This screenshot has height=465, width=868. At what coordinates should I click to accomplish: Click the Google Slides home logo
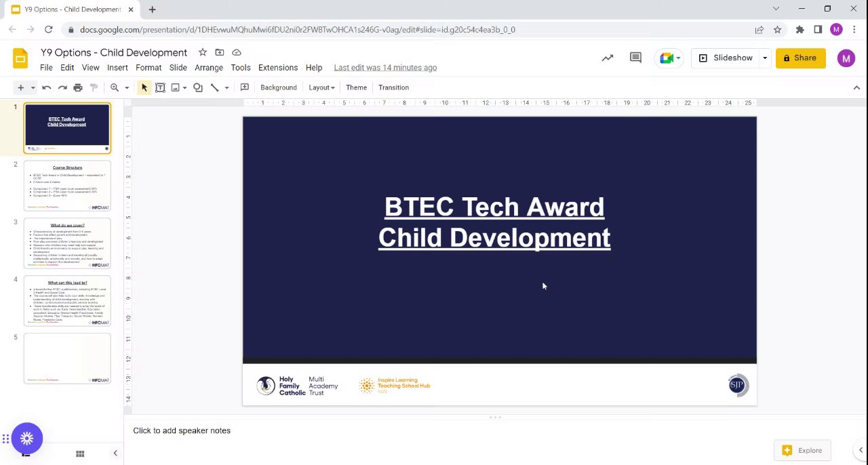20,58
